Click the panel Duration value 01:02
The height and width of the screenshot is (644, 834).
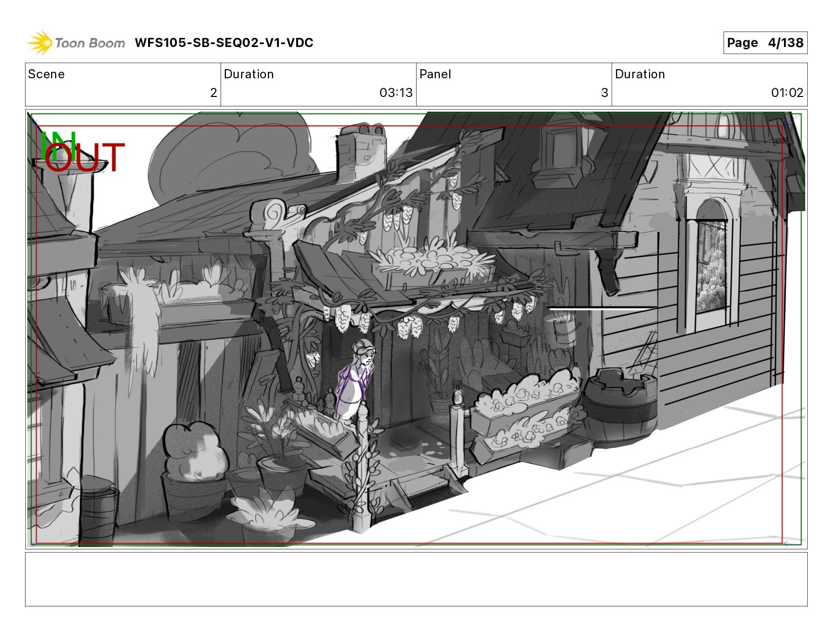coord(787,93)
